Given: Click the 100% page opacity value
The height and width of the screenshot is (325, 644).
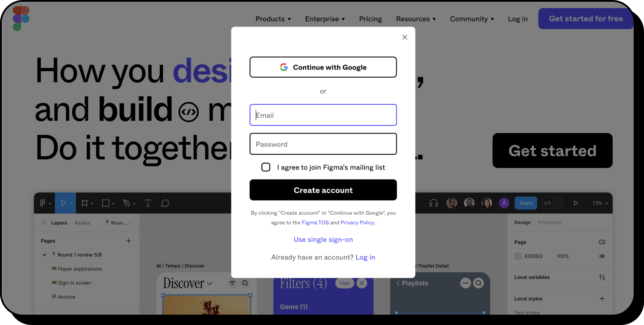Looking at the screenshot, I should pyautogui.click(x=562, y=256).
